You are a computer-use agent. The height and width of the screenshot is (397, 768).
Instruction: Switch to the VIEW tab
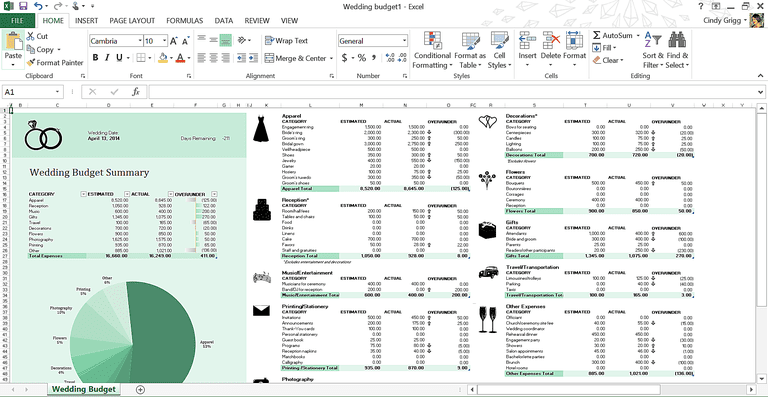click(x=289, y=21)
